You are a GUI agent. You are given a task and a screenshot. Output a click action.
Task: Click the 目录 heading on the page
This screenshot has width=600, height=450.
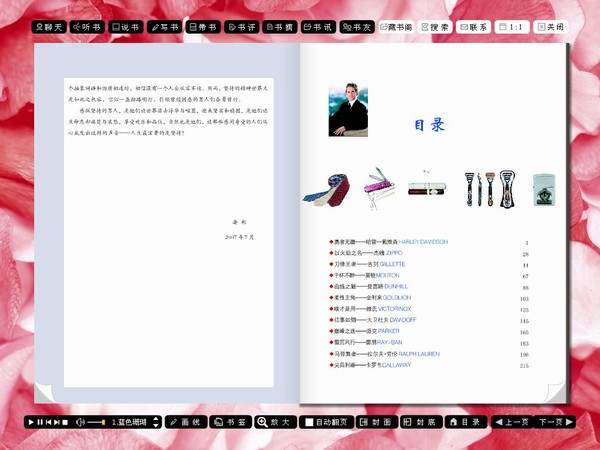tap(429, 125)
